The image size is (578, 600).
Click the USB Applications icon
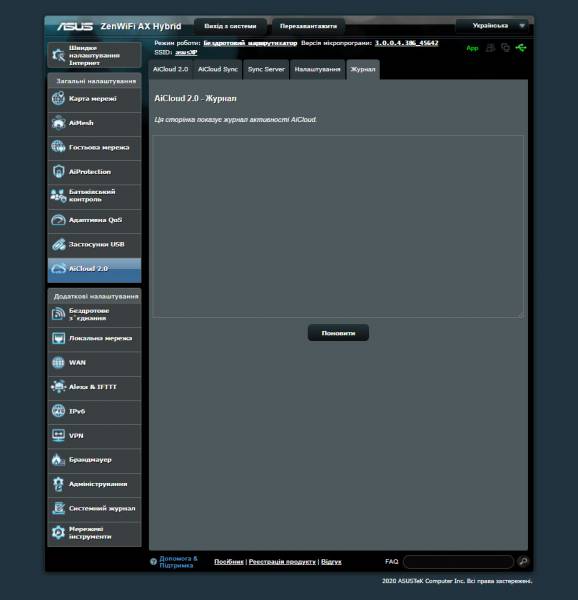pyautogui.click(x=58, y=244)
